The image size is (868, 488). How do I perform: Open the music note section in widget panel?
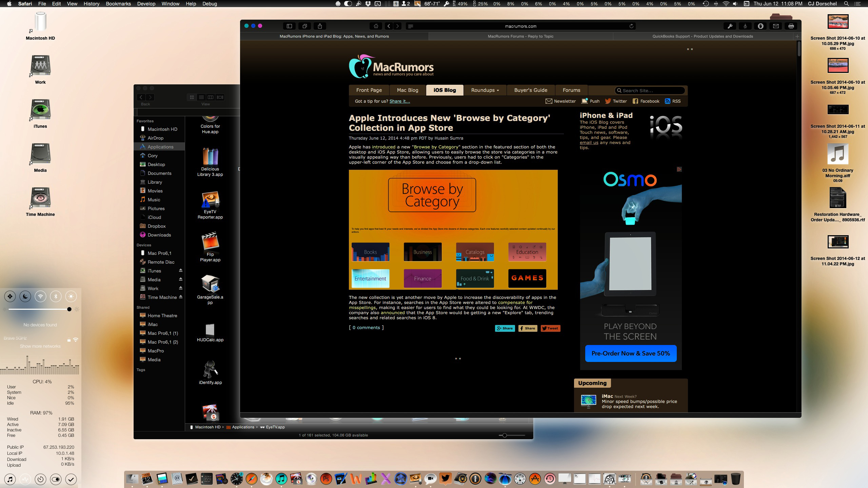click(x=10, y=479)
